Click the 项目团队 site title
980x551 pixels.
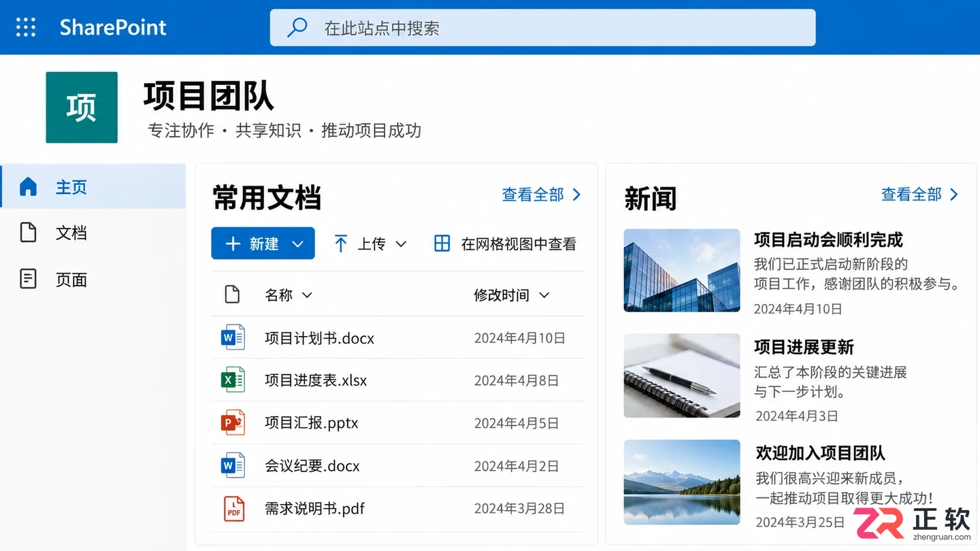(208, 95)
